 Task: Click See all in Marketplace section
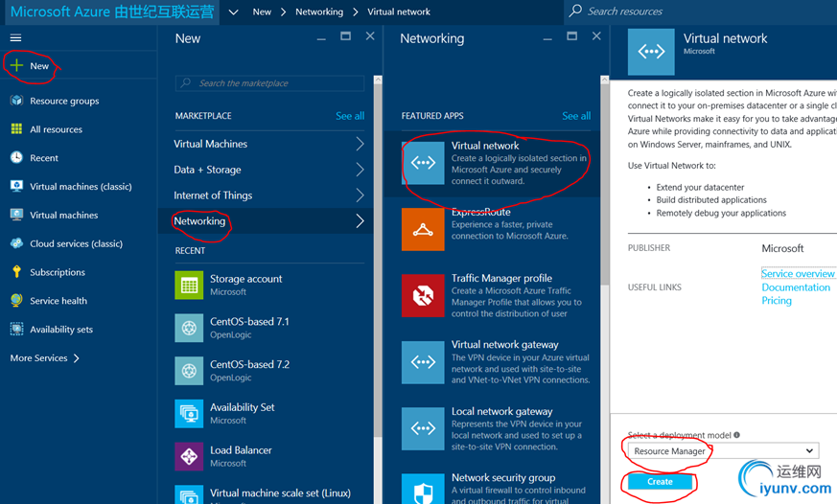point(350,116)
